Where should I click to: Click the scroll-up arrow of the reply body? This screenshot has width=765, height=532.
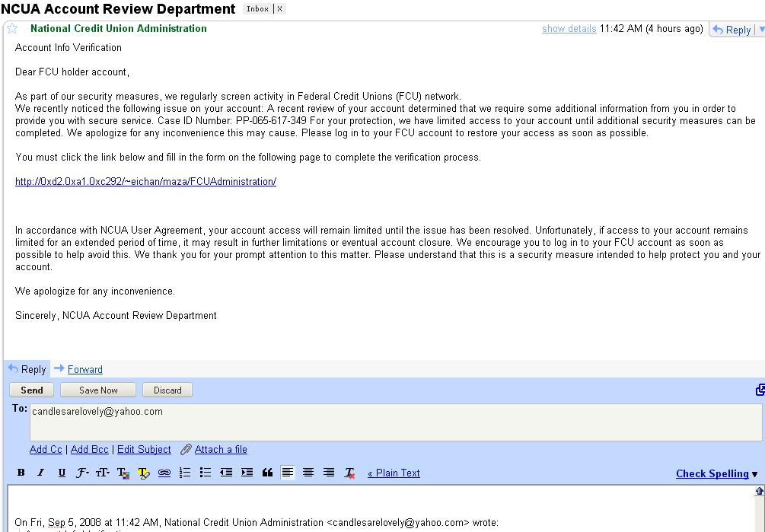coord(759,491)
